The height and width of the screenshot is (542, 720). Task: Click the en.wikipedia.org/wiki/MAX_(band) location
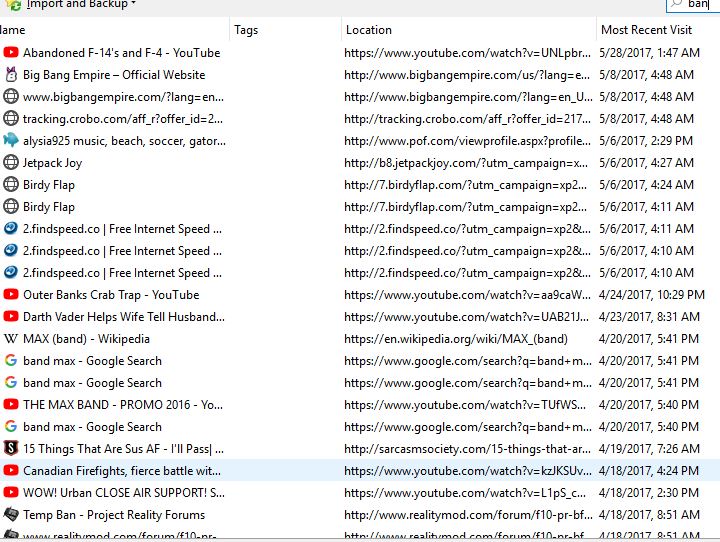pos(456,339)
